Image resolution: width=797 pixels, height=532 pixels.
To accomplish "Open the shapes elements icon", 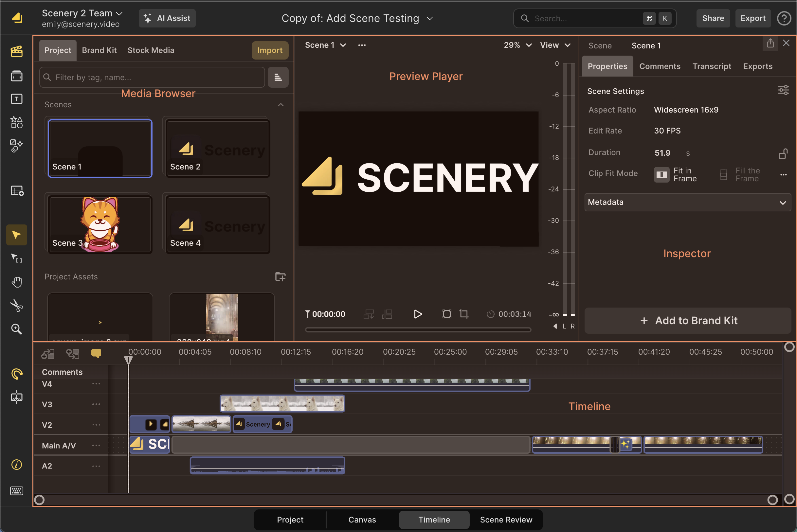I will point(17,122).
